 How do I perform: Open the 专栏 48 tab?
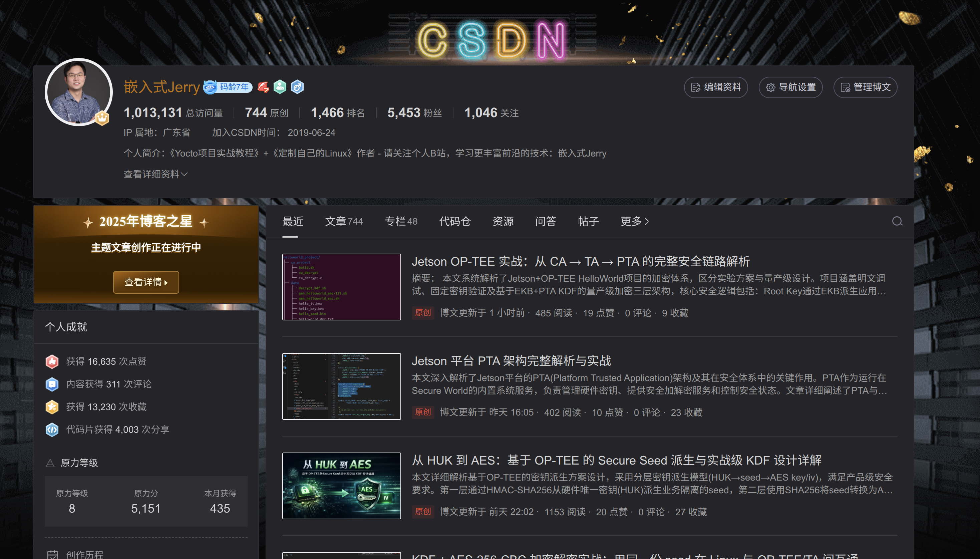click(x=401, y=221)
